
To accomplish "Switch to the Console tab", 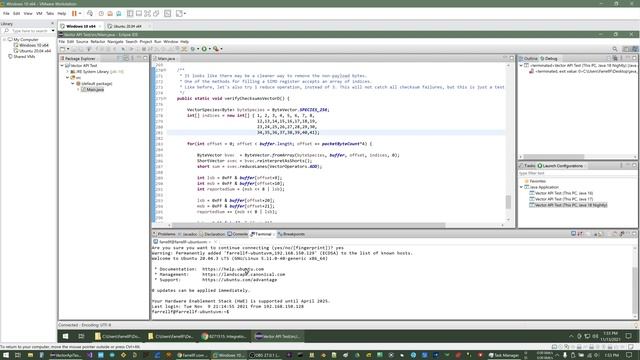I will 238,234.
